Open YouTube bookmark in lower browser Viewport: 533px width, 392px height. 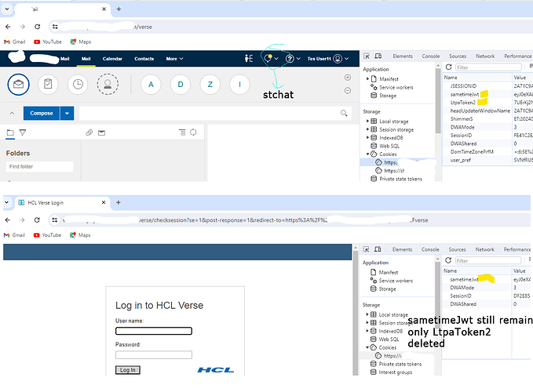[47, 235]
